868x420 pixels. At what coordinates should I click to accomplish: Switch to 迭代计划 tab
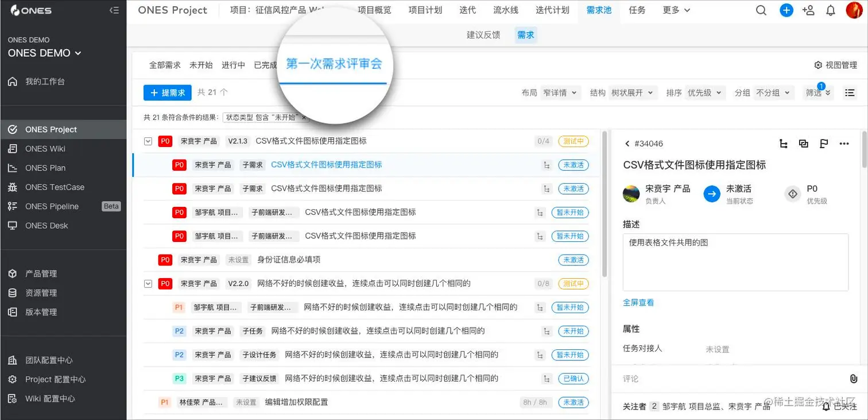pos(552,10)
